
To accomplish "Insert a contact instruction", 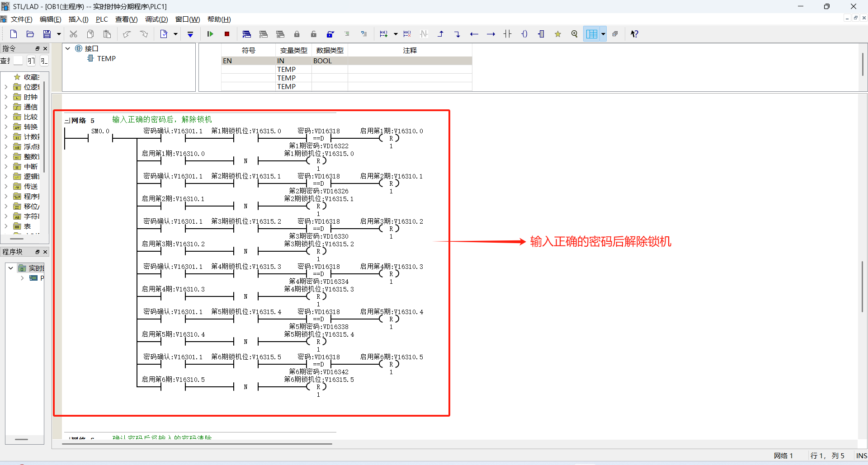I will click(508, 34).
